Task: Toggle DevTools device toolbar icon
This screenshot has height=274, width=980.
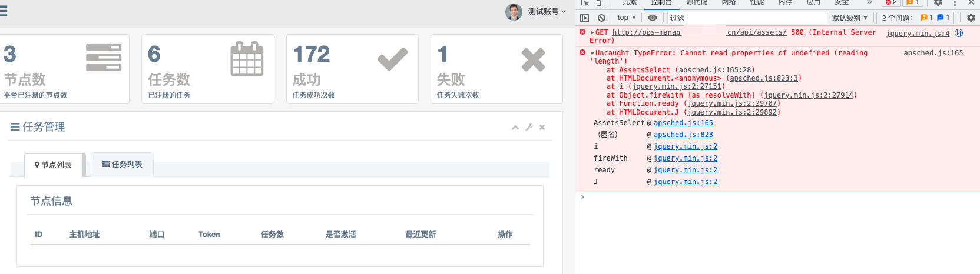Action: 601,2
